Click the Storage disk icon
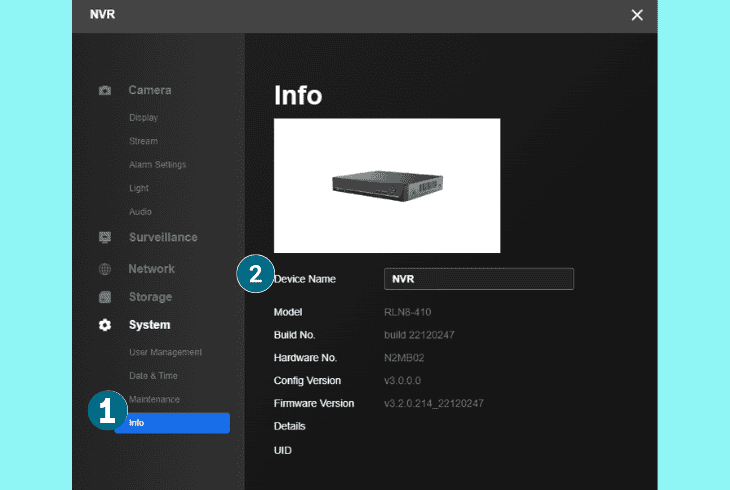Screen dimensions: 730x490 105,297
